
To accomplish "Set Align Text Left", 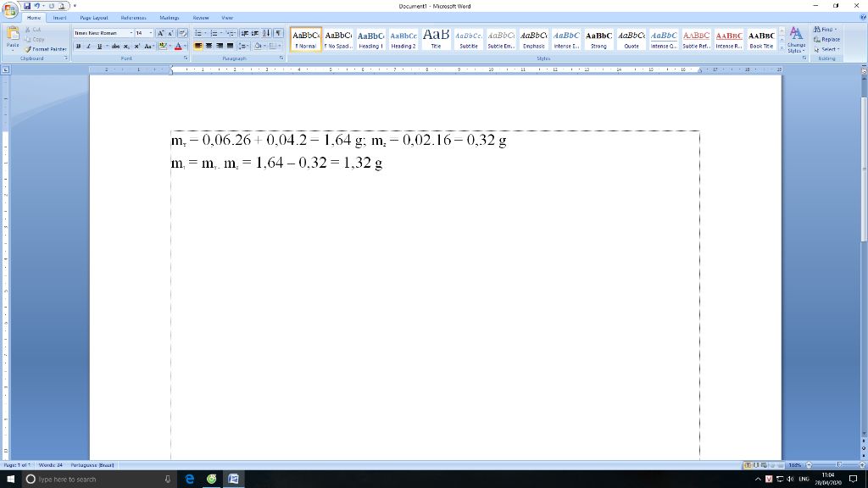I will [x=198, y=47].
